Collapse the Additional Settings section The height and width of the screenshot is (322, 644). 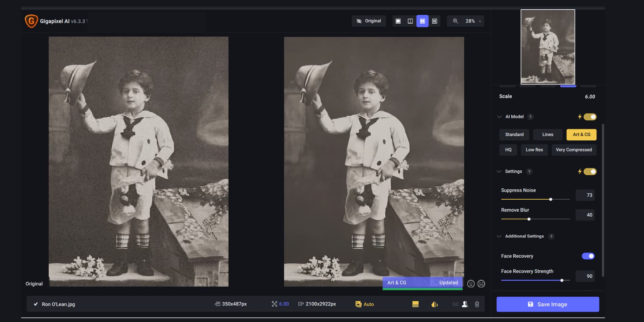point(499,236)
